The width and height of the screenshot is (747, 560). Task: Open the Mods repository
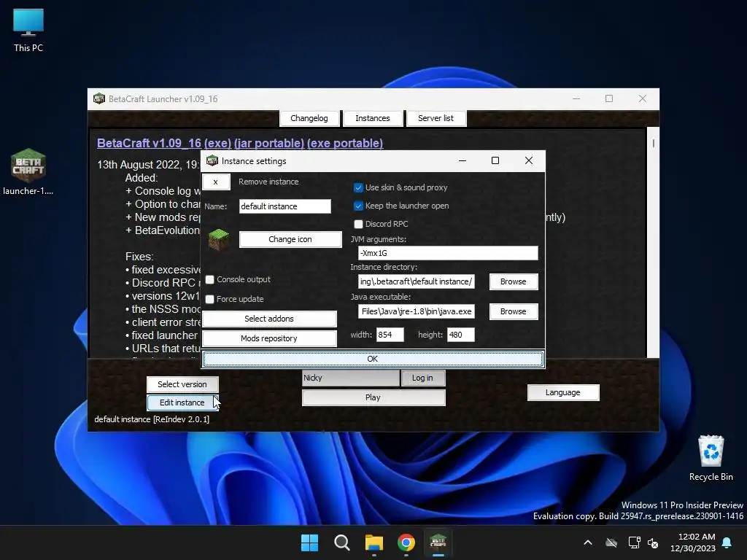pyautogui.click(x=269, y=338)
